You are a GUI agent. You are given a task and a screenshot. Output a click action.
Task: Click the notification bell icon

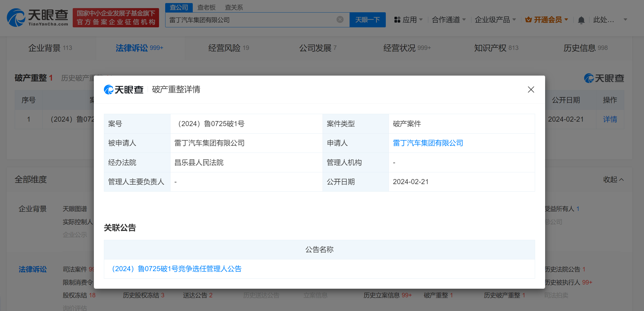tap(581, 20)
